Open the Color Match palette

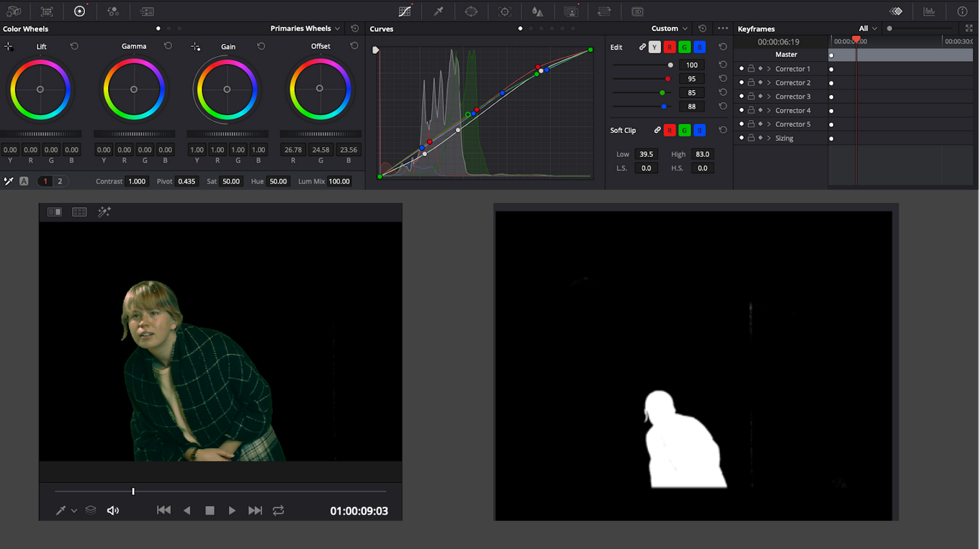coord(47,12)
